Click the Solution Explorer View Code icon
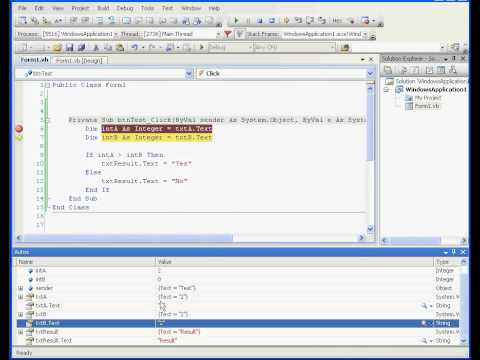Viewport: 480px width, 360px height. pos(429,70)
